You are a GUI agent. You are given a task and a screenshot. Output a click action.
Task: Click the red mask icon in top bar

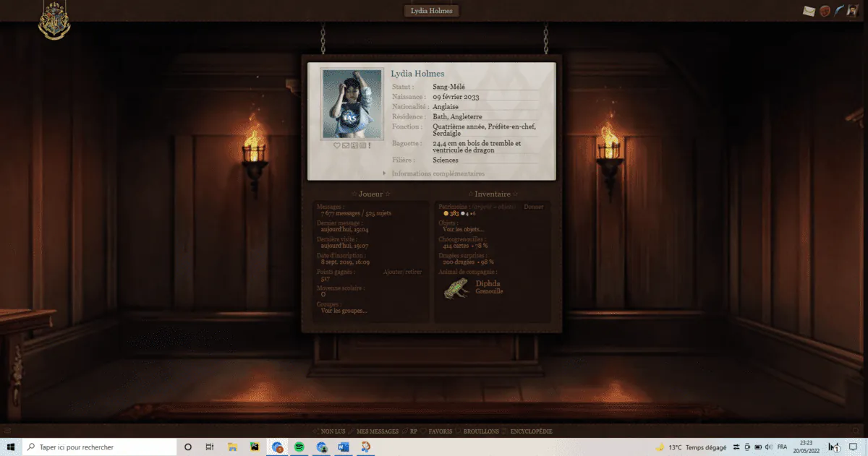pos(824,11)
